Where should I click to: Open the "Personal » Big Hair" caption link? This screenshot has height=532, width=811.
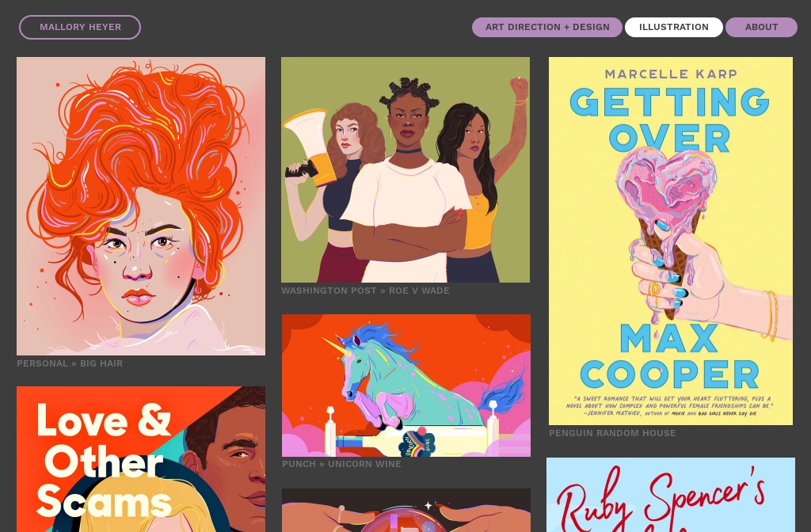(70, 363)
